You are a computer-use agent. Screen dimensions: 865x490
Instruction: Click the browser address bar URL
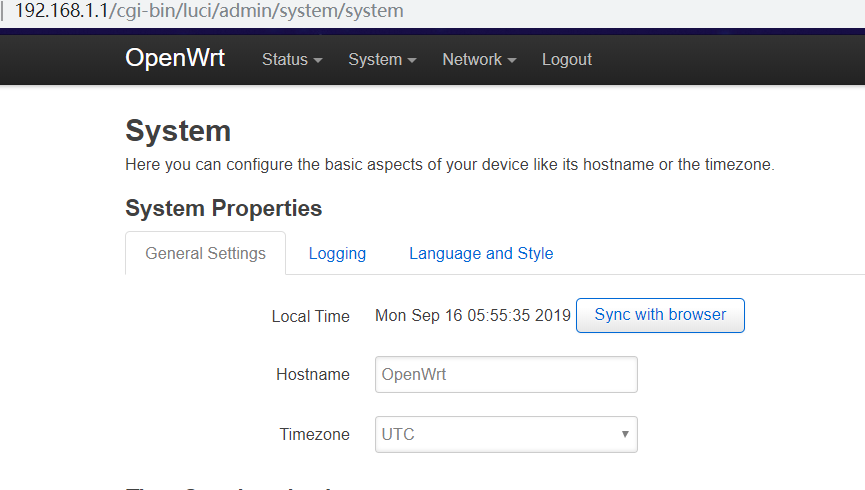(209, 12)
